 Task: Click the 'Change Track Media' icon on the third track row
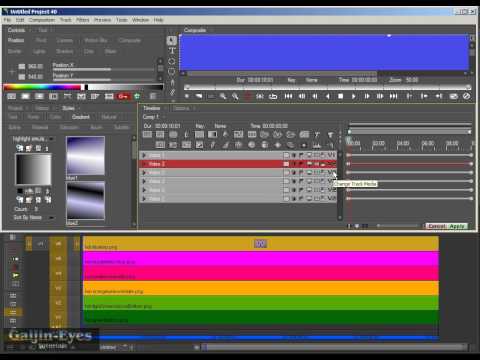coord(331,173)
